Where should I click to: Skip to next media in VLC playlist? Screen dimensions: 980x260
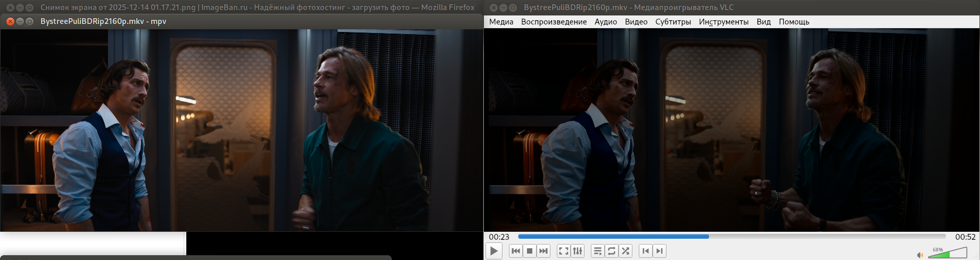point(543,251)
